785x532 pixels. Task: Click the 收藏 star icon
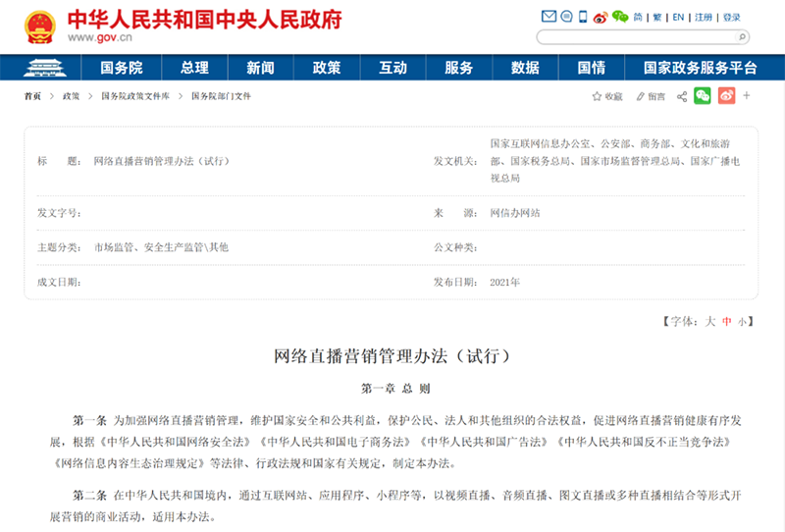[x=597, y=96]
